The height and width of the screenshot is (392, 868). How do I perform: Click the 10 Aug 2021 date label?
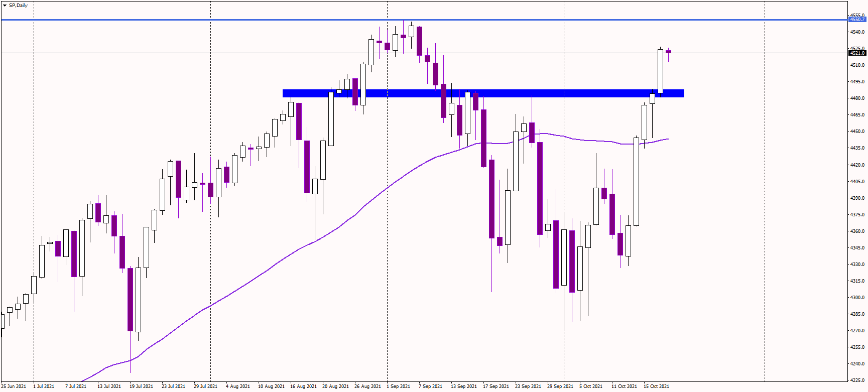[x=271, y=386]
